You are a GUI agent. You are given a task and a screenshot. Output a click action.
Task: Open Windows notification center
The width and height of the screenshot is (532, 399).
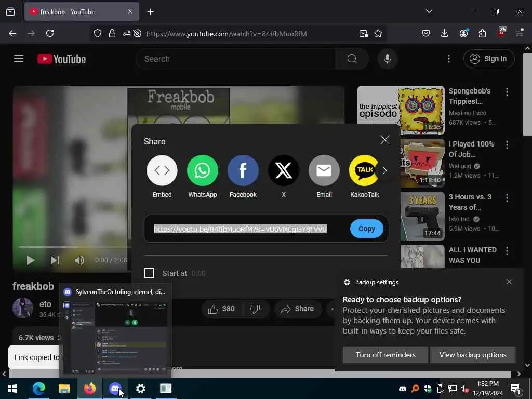coord(515,389)
